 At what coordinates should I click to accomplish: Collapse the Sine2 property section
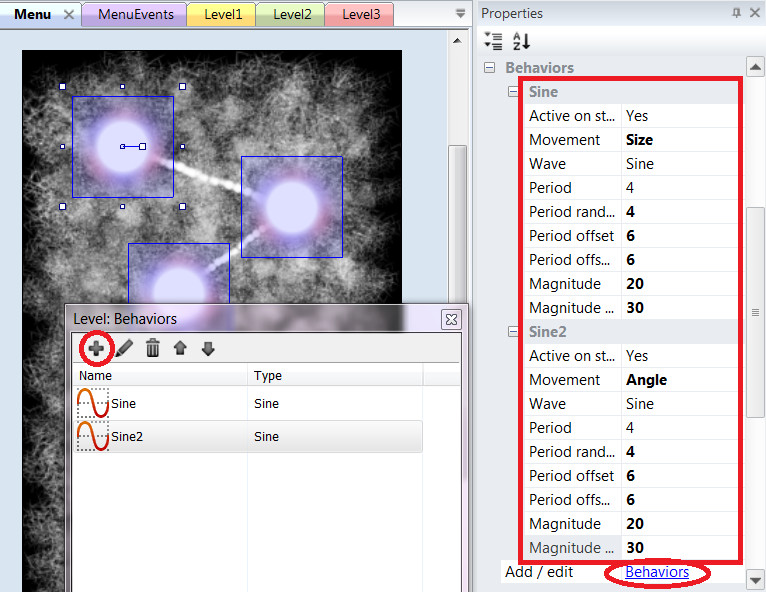click(x=513, y=332)
